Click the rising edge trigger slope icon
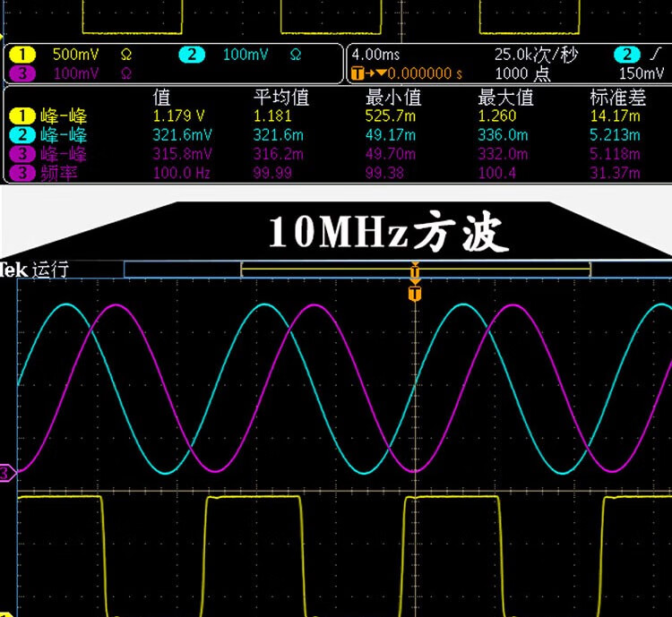Viewport: 672px width, 617px height. [656, 55]
